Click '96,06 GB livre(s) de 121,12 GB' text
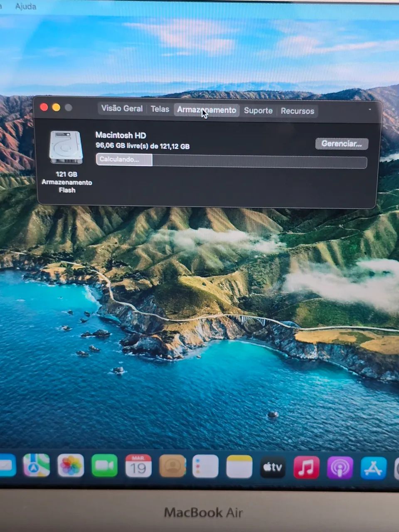This screenshot has height=532, width=399. pyautogui.click(x=143, y=146)
